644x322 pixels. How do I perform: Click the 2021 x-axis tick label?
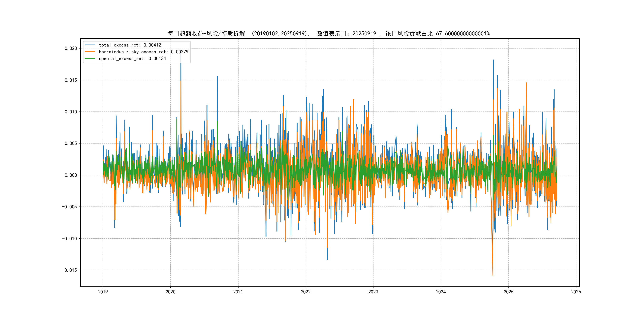[238, 292]
